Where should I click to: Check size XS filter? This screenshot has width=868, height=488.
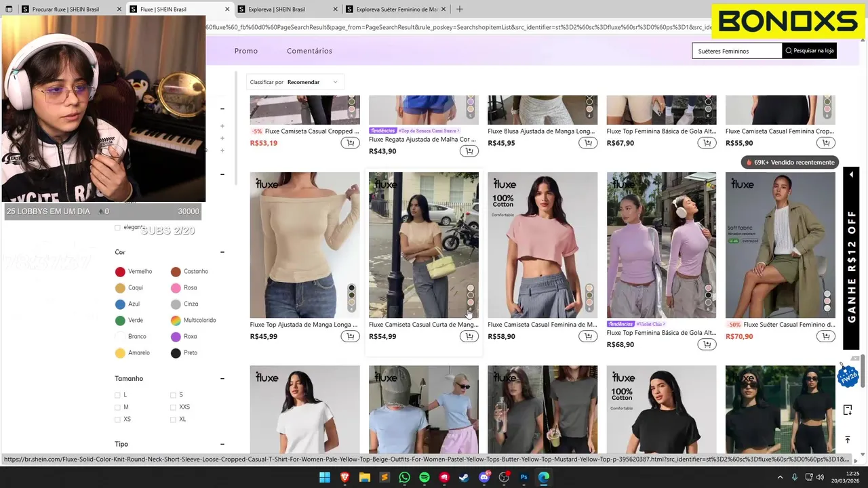point(117,419)
